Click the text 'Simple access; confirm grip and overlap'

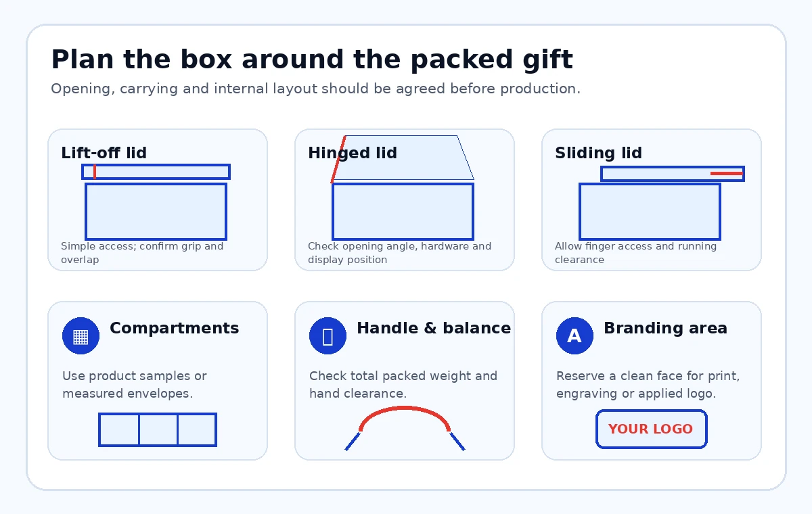point(142,253)
